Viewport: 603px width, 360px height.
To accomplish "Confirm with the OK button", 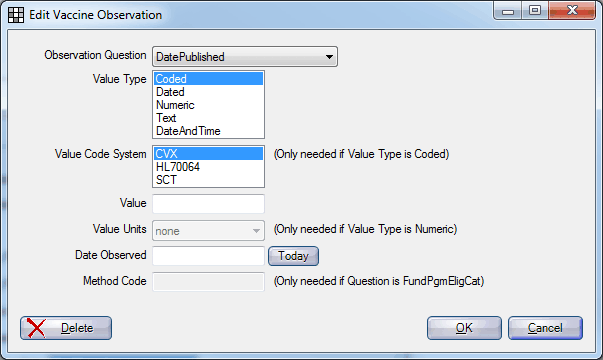I will [x=464, y=328].
